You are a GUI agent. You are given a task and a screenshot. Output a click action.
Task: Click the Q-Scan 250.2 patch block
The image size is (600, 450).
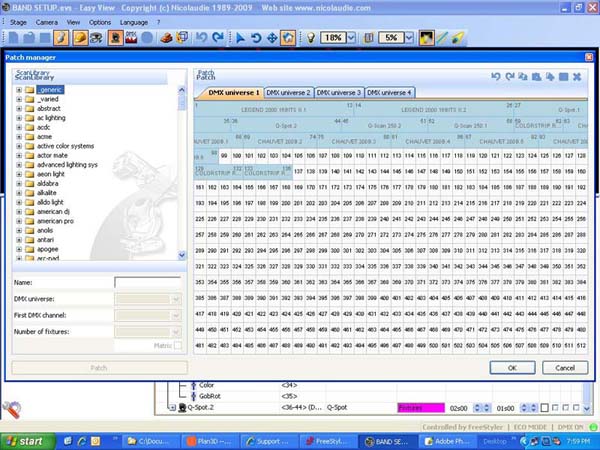pyautogui.click(x=384, y=126)
